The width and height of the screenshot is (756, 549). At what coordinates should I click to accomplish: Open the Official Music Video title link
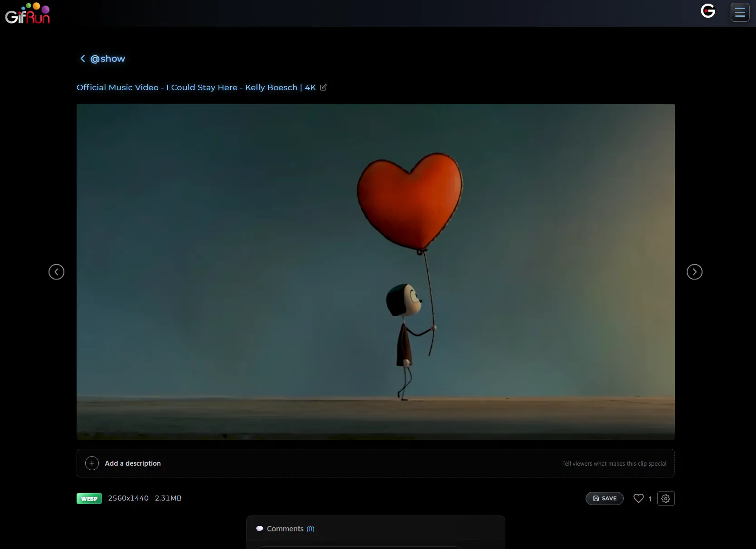[196, 87]
